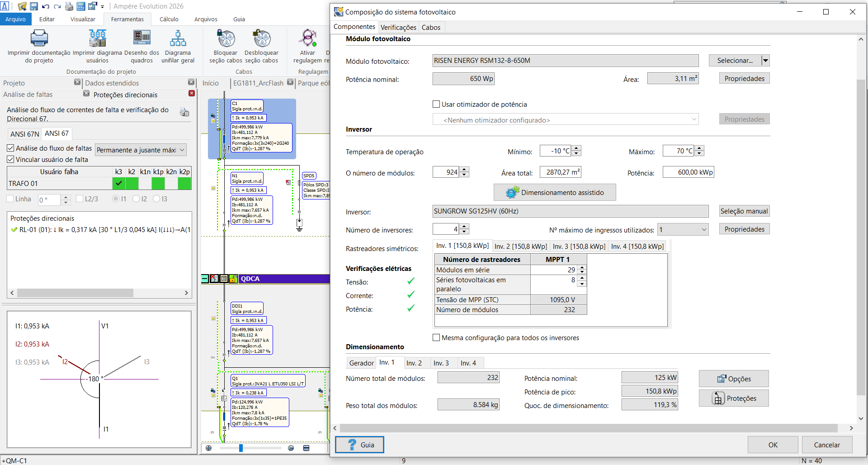Click Bloquear seção cabos icon
868x465 pixels.
pos(226,38)
